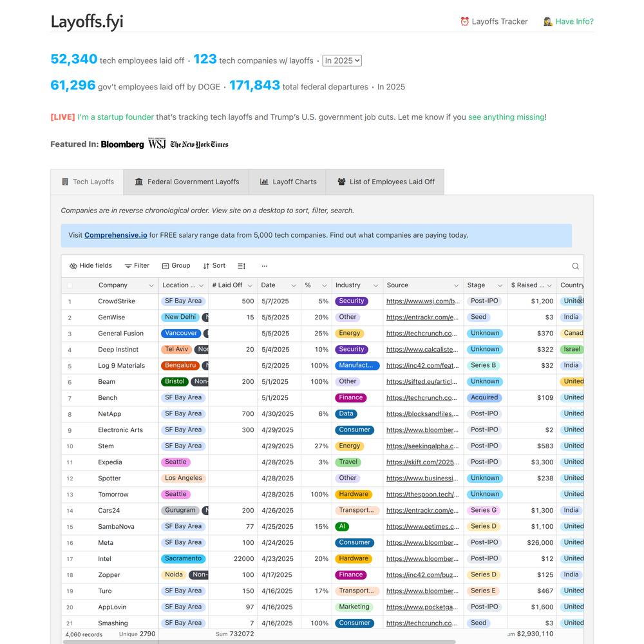Screen dimensions: 644x644
Task: Click the Manufact... industry tag
Action: pos(357,365)
